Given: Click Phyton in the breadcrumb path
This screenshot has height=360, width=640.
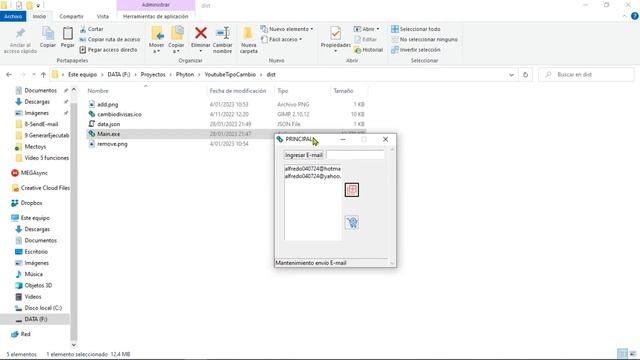Looking at the screenshot, I should 185,75.
